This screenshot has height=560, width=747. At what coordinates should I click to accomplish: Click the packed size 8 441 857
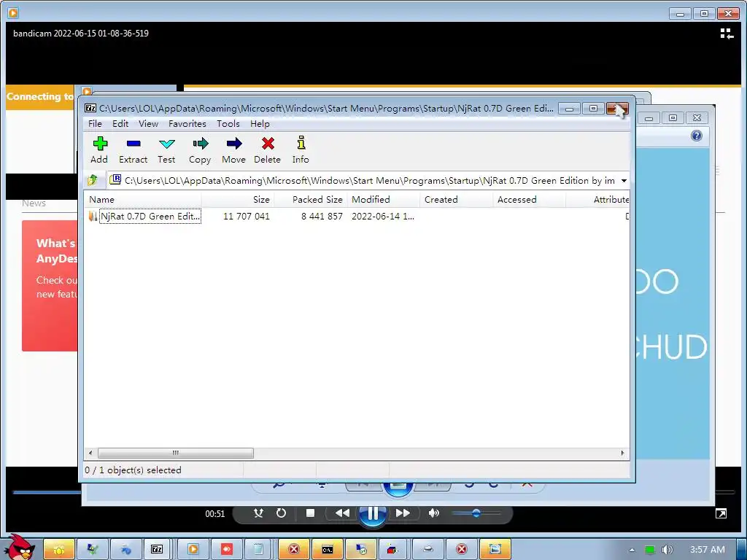pyautogui.click(x=322, y=216)
